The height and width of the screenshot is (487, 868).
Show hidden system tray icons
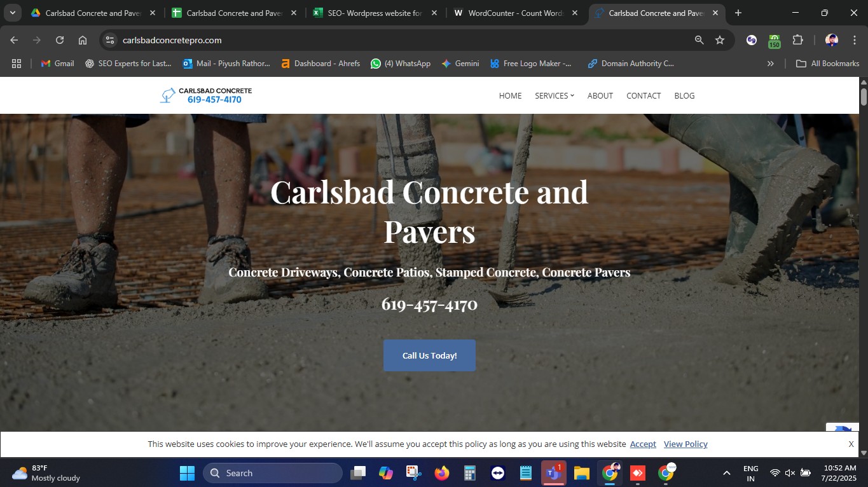726,473
